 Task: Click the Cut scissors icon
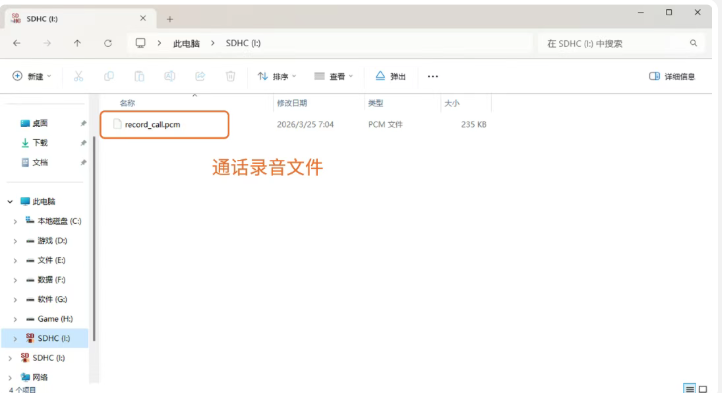click(x=78, y=76)
